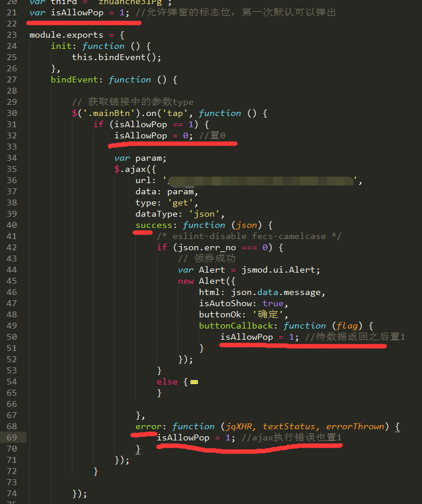Click the 'data: param,' line
Viewport: 422px width, 504px height.
[x=167, y=191]
